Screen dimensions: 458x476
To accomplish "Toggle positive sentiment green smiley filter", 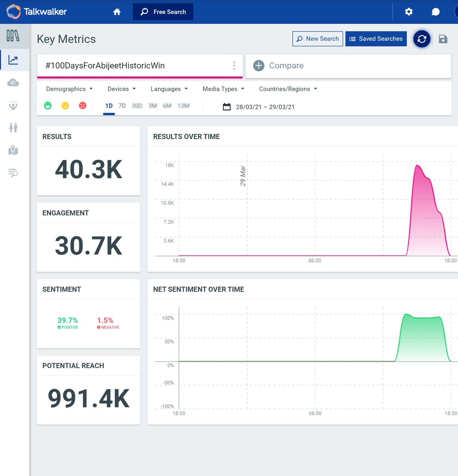I will pos(48,106).
